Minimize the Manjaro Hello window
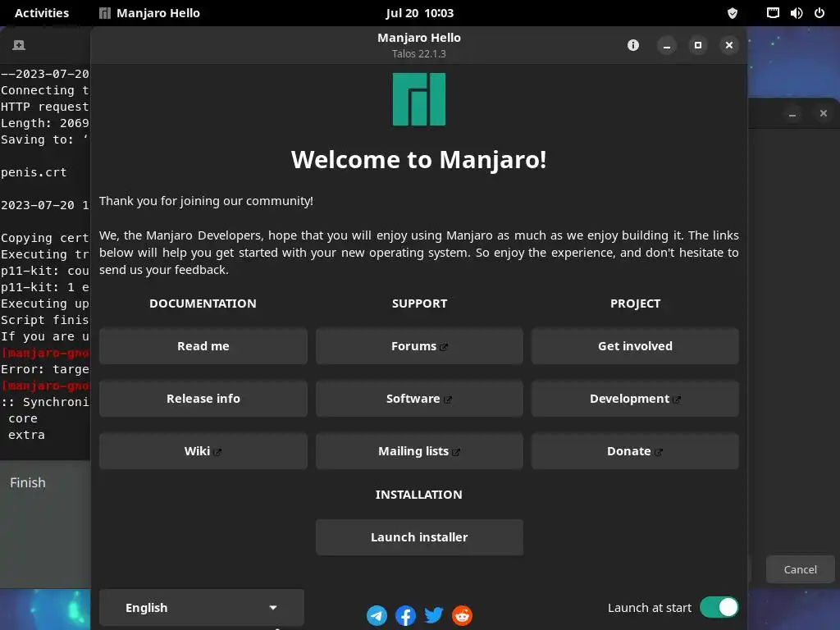840x630 pixels. 666,46
